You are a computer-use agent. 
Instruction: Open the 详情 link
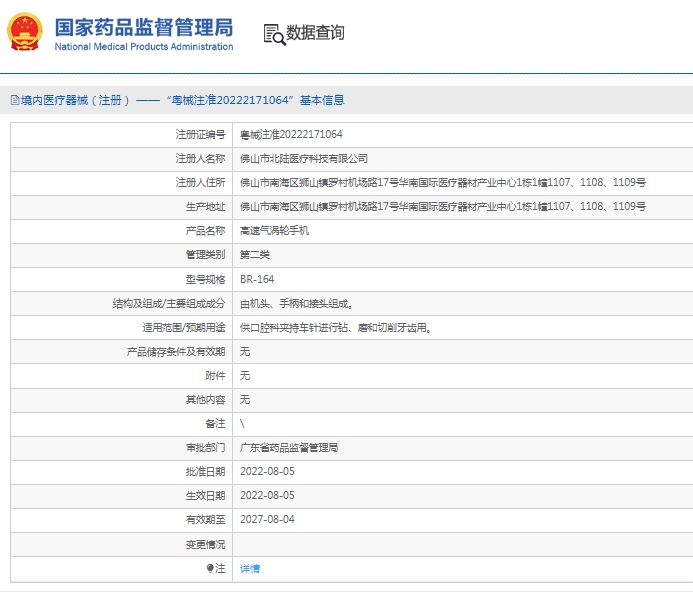[250, 568]
